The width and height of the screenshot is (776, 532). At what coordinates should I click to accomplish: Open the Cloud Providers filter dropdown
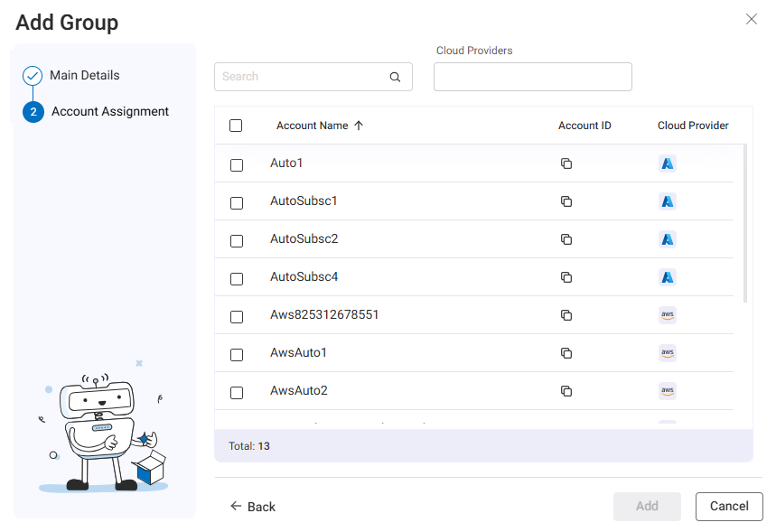point(532,77)
